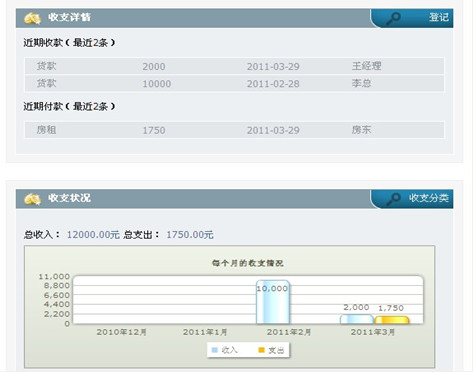Click the 10,000 income bar for 2011年2月
Image resolution: width=473 pixels, height=372 pixels.
pyautogui.click(x=273, y=302)
